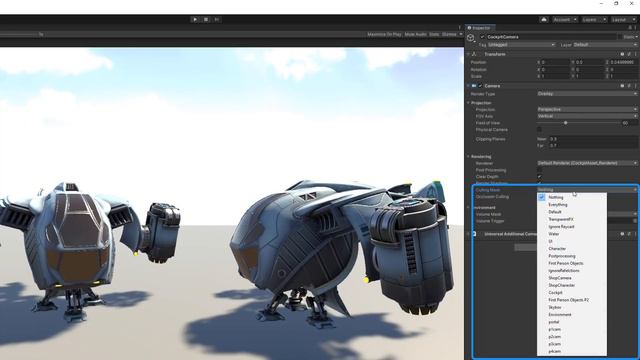Image resolution: width=640 pixels, height=360 pixels.
Task: Open the cloud services icon
Action: pyautogui.click(x=544, y=19)
